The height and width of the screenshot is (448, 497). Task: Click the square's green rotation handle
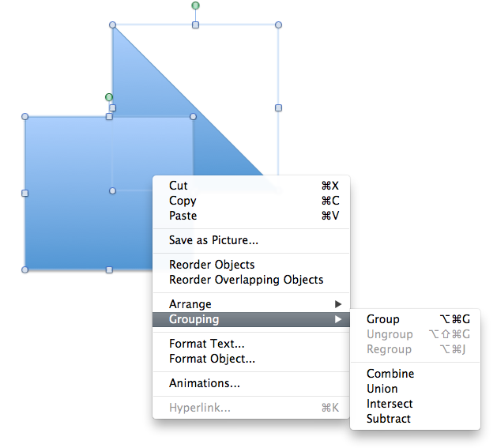pyautogui.click(x=109, y=97)
